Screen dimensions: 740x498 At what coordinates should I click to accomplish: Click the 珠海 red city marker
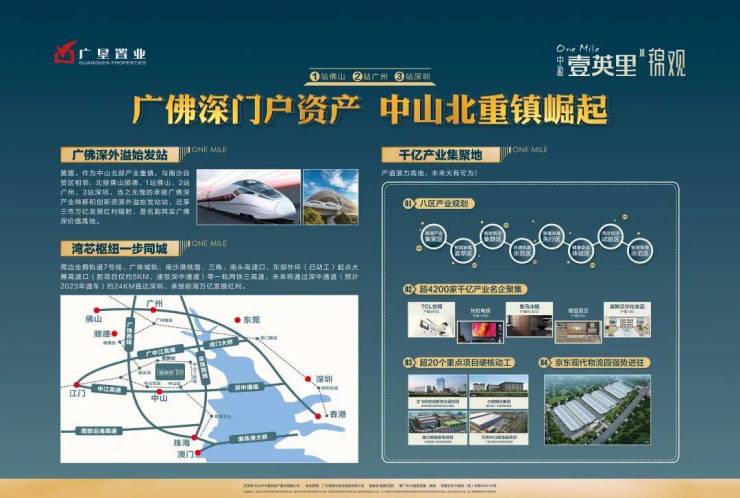click(x=194, y=438)
